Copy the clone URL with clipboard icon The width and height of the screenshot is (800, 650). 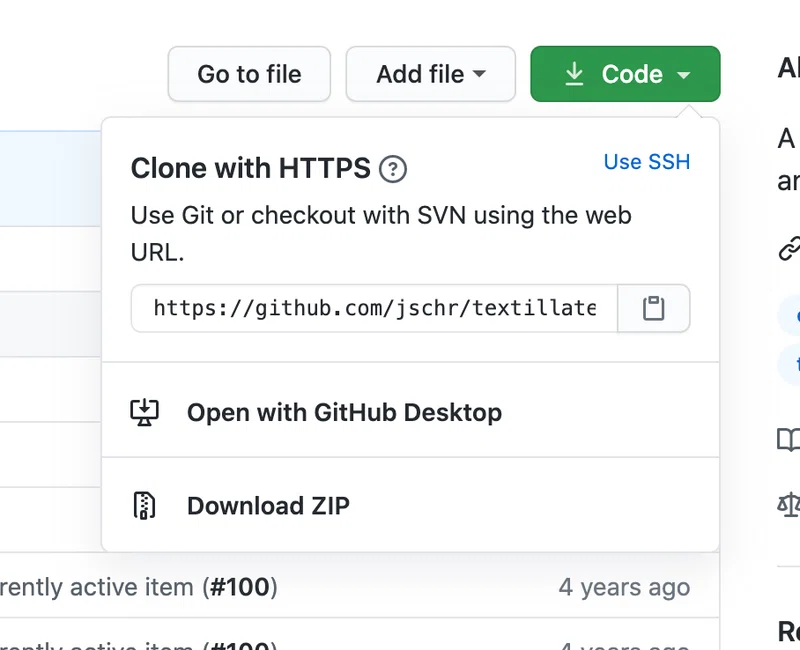tap(654, 309)
